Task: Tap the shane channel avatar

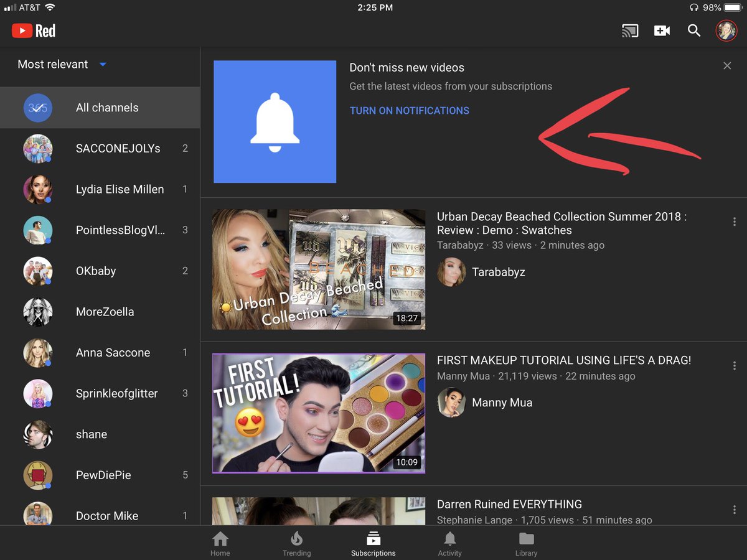Action: [x=37, y=434]
